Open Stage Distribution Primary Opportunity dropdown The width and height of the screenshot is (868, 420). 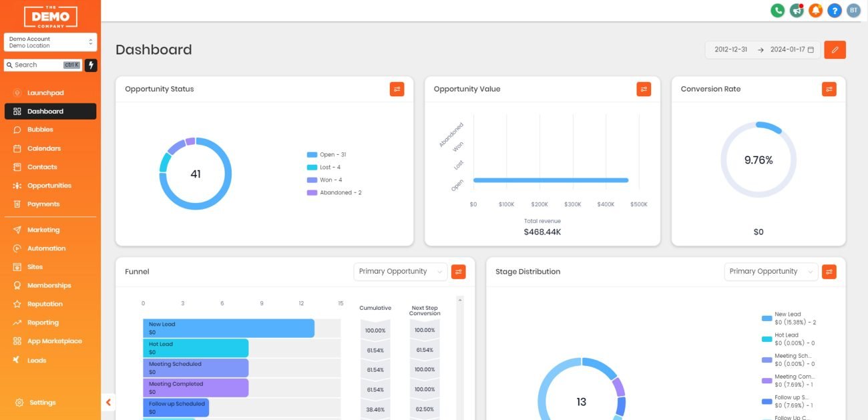tap(771, 272)
